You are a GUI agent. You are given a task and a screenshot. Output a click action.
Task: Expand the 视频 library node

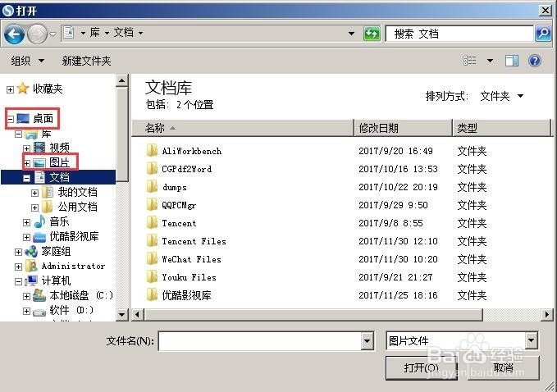click(x=26, y=148)
